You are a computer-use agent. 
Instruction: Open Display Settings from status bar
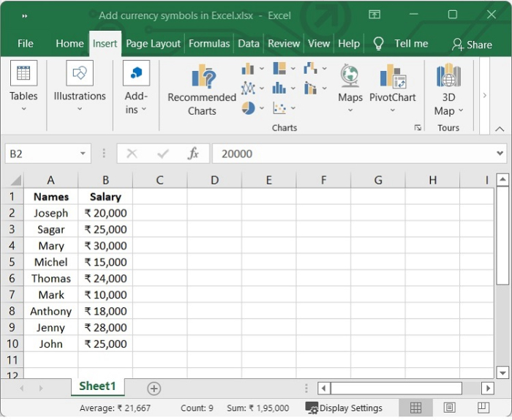(344, 408)
